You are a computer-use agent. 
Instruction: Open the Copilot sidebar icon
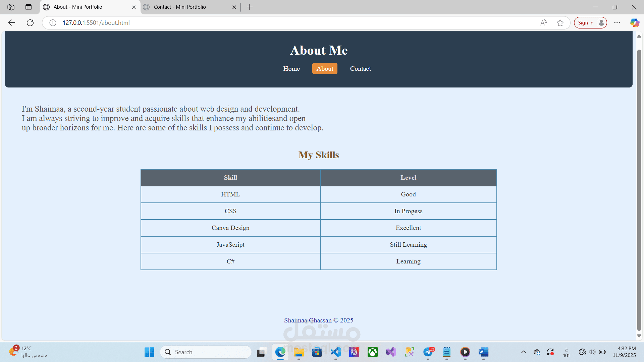634,23
